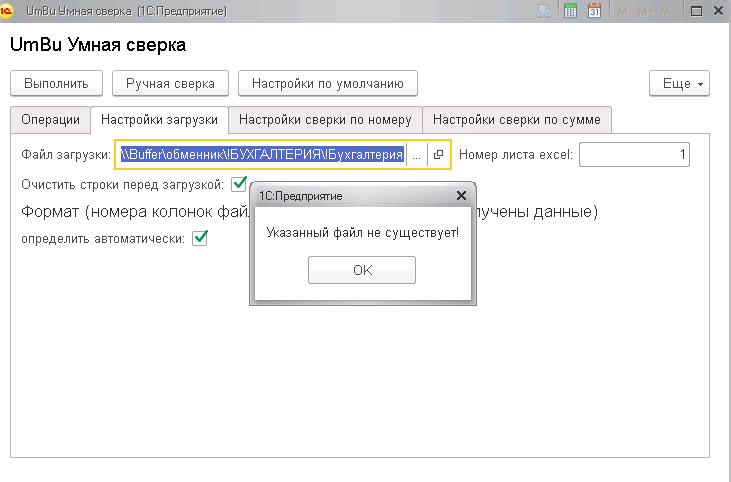Click the 'UmBu Умная сверка' heading text
Screen dimensions: 731x482
point(98,45)
